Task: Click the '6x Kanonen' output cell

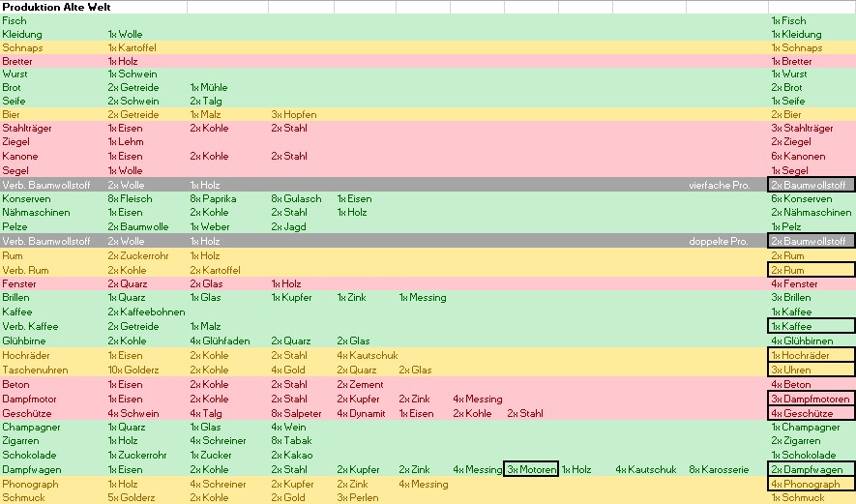Action: (798, 157)
